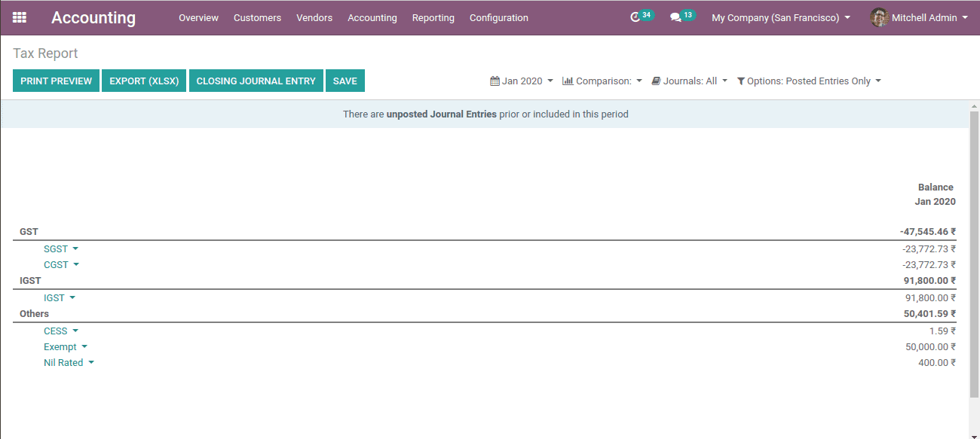Click the bold IGST total 91,800.00 ₹
980x439 pixels.
(929, 280)
